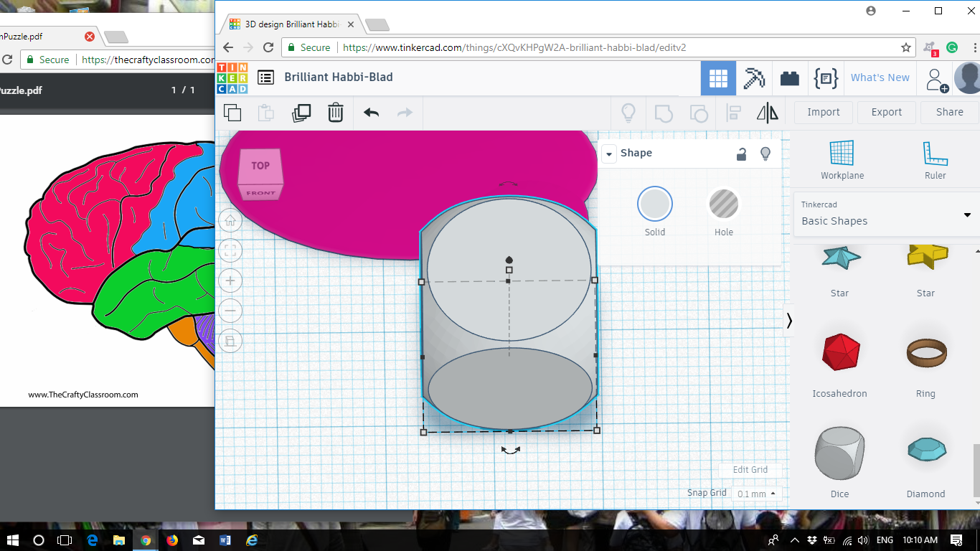Open the Basic Shapes category dropdown
Viewport: 980px width, 551px height.
[x=886, y=214]
